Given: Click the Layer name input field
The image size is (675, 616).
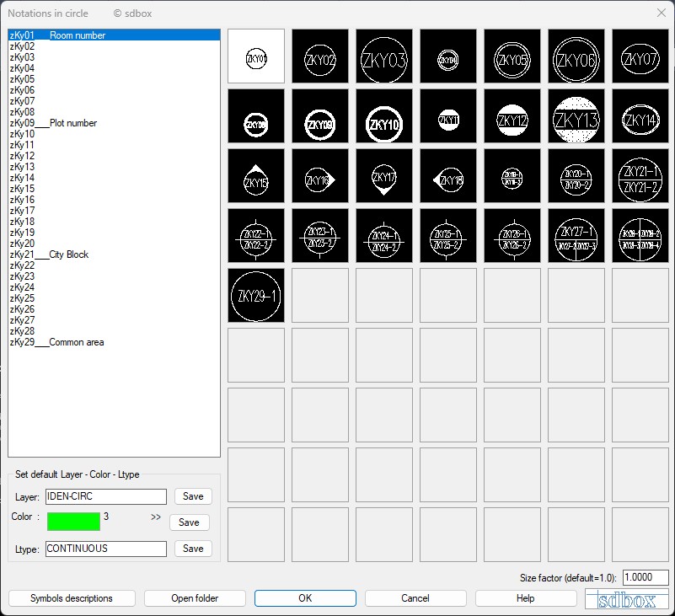Looking at the screenshot, I should [x=106, y=496].
